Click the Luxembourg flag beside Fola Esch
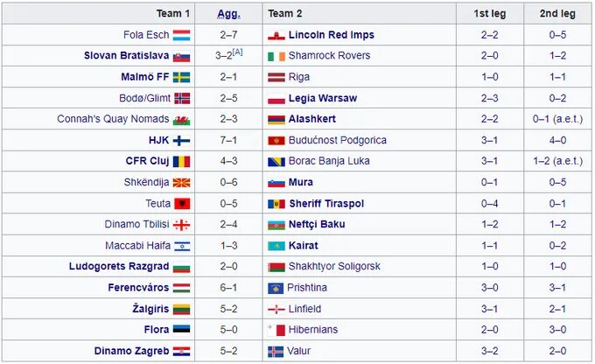595x364 pixels. [182, 35]
